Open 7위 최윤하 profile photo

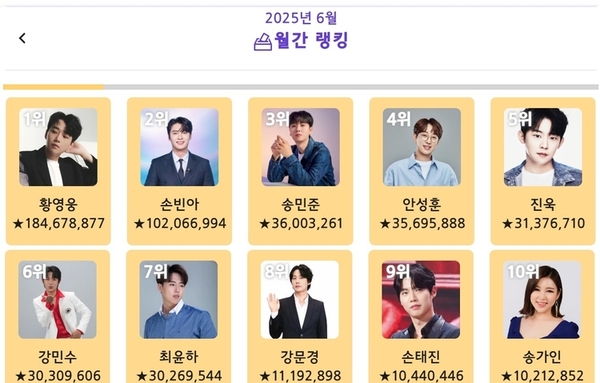179,300
